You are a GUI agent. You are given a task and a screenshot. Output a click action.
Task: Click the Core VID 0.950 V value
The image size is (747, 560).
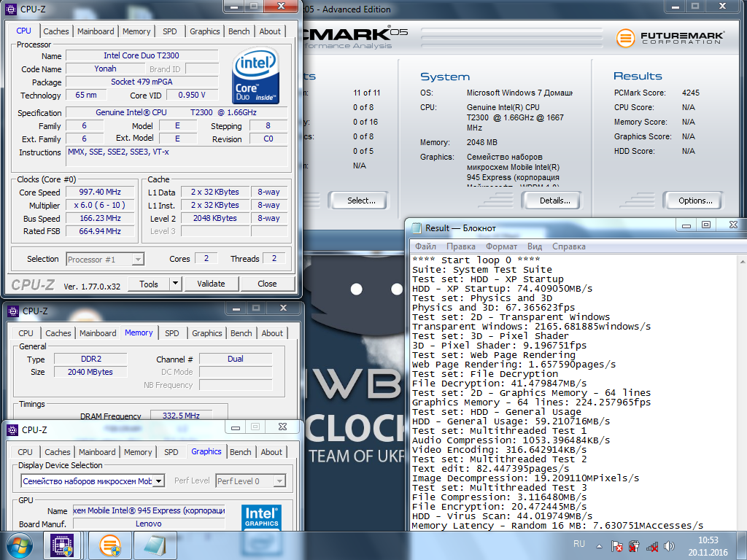192,95
